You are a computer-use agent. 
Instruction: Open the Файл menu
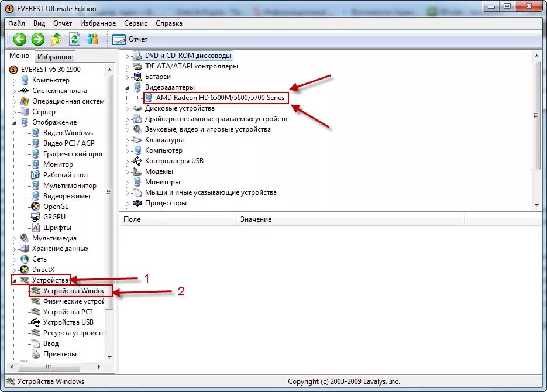(x=17, y=23)
